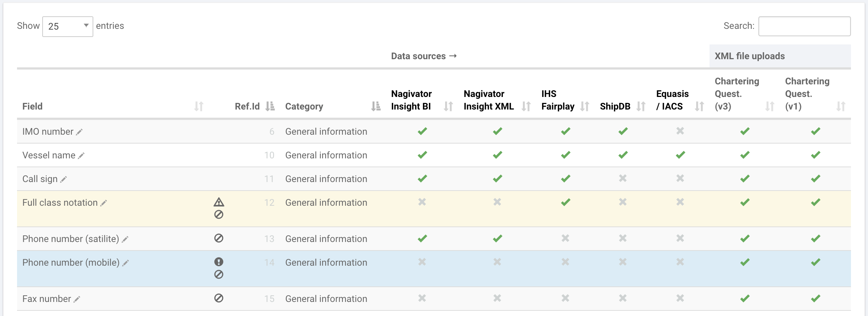
Task: Sort table by Category column
Action: (x=376, y=107)
